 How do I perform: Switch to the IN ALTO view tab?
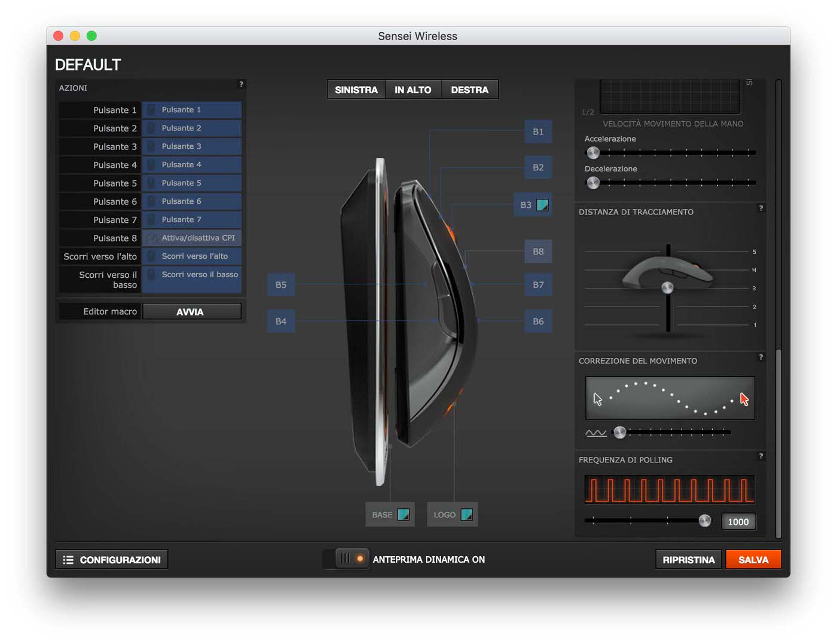click(x=413, y=90)
